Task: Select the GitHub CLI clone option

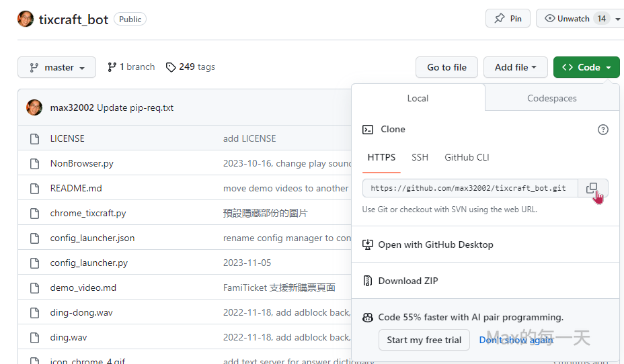Action: pyautogui.click(x=467, y=157)
